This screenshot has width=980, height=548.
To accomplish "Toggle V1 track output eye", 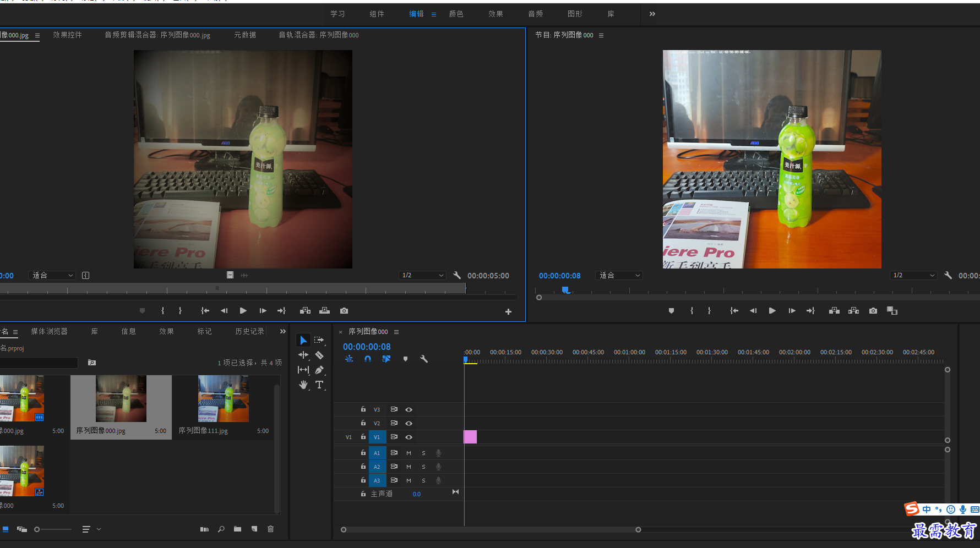I will (409, 437).
